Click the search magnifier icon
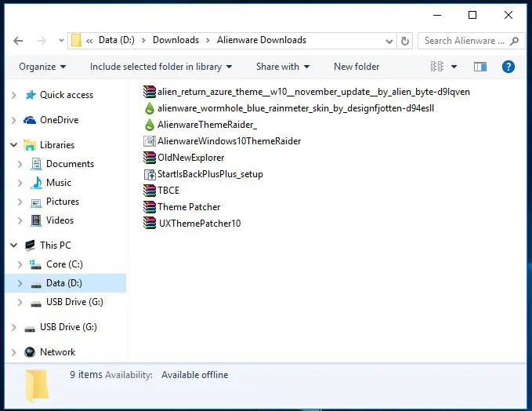 click(514, 41)
